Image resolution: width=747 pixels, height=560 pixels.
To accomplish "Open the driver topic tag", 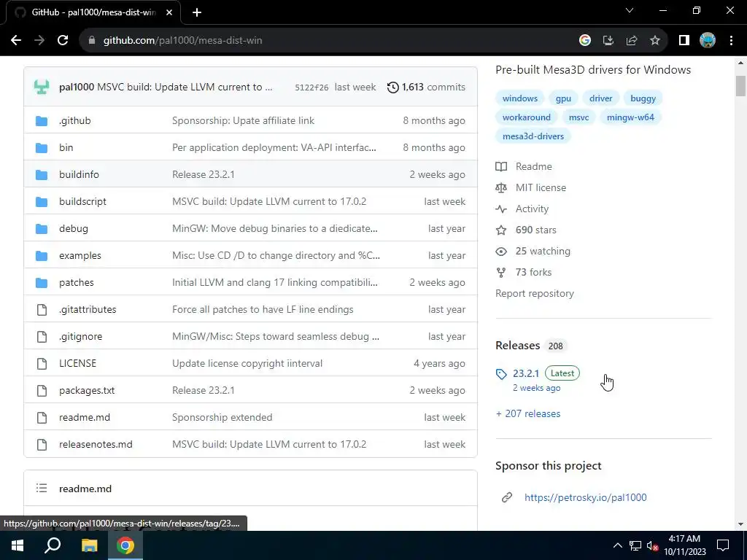I will coord(601,98).
